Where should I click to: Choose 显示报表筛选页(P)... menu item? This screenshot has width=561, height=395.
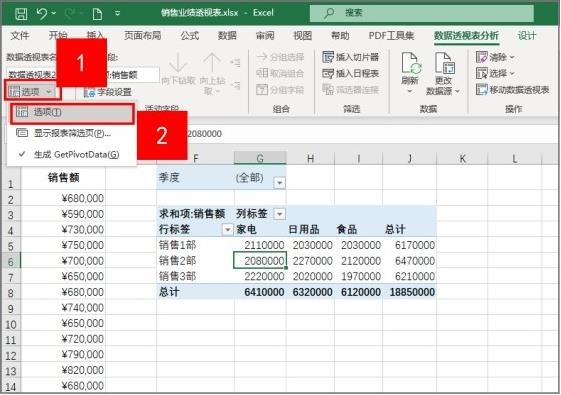[x=72, y=133]
